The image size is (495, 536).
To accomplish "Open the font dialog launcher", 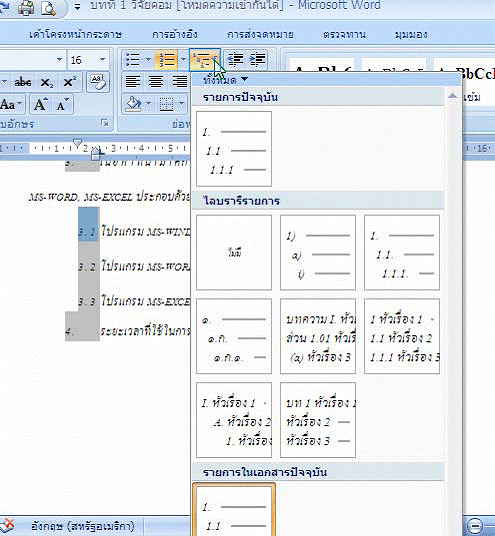I will [x=105, y=123].
